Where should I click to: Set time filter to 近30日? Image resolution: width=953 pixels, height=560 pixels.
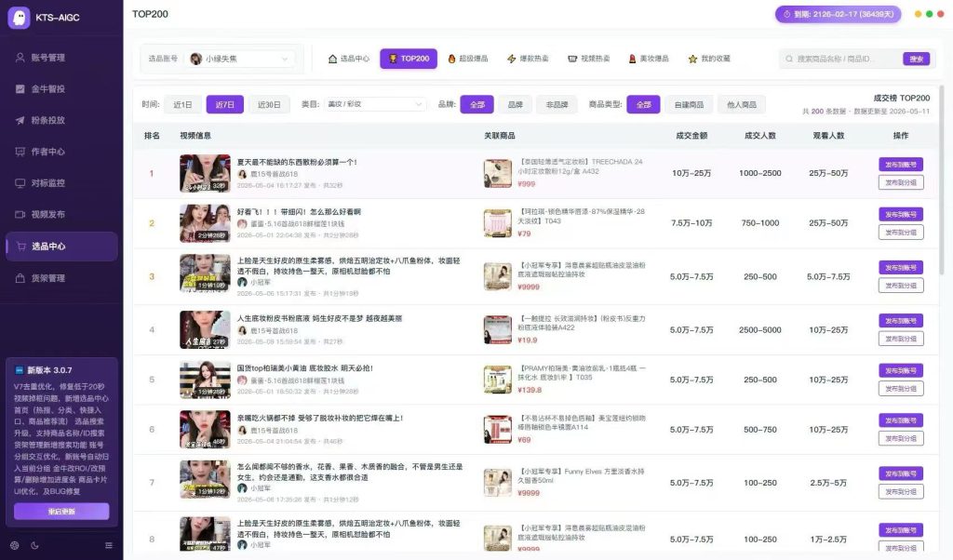click(x=269, y=104)
